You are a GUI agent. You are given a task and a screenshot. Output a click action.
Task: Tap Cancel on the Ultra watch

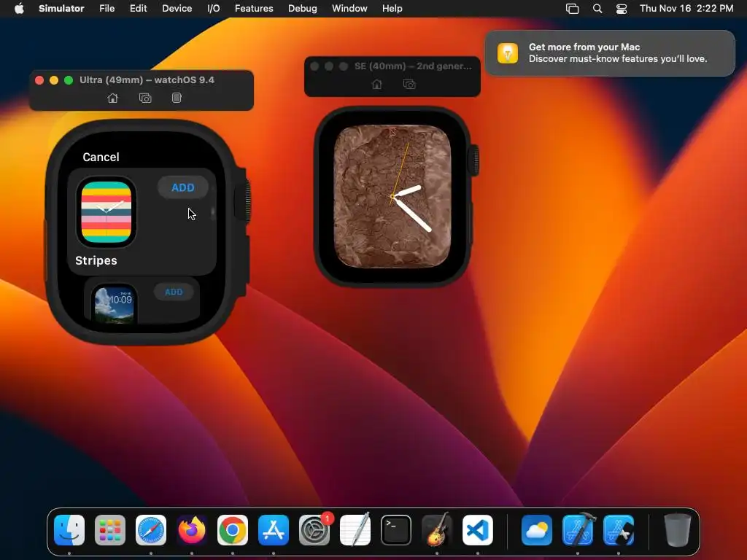tap(101, 157)
